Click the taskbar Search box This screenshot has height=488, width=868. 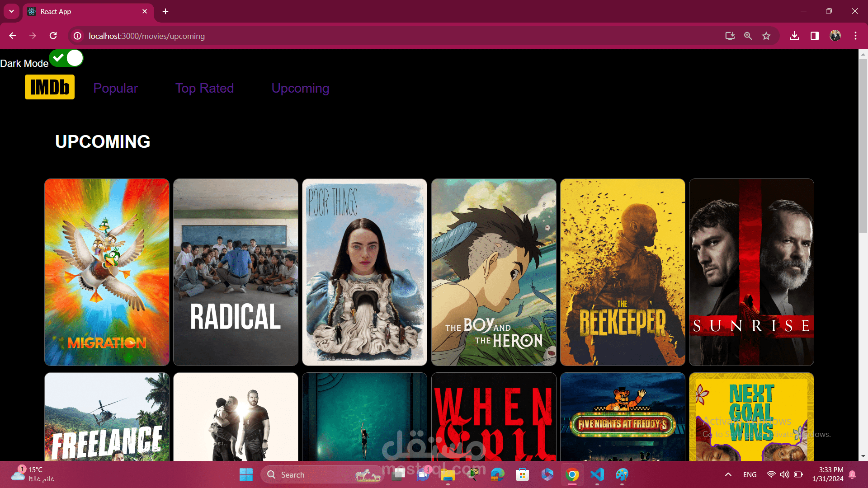point(322,474)
